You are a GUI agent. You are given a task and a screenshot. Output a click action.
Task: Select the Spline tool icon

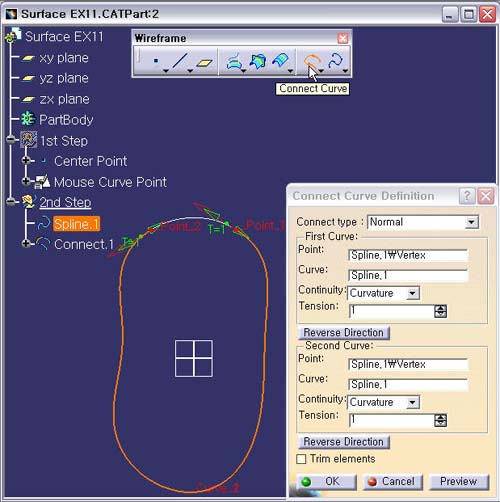(335, 61)
